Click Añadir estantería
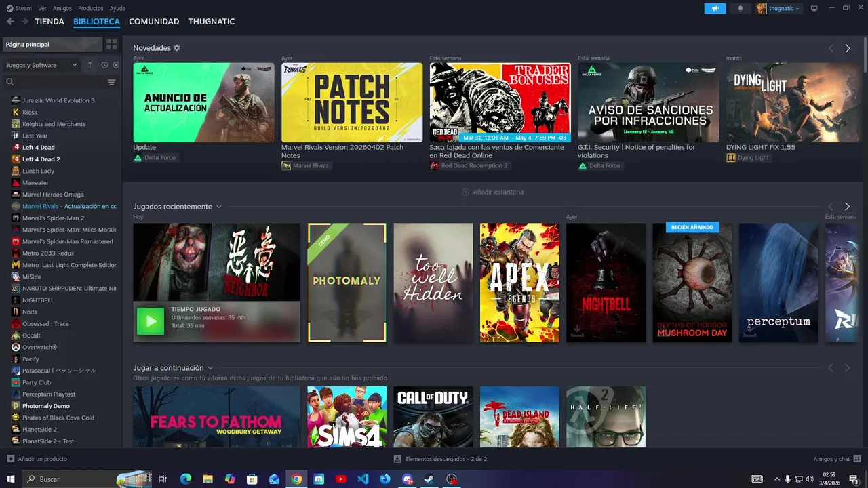Viewport: 868px width, 488px height. (492, 192)
